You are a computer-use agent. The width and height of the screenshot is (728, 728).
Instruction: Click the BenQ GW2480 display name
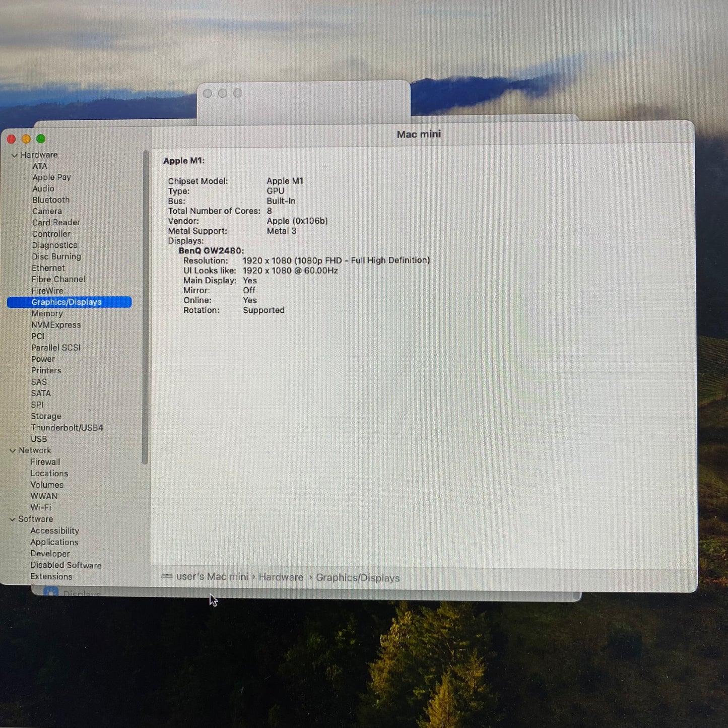coord(211,251)
